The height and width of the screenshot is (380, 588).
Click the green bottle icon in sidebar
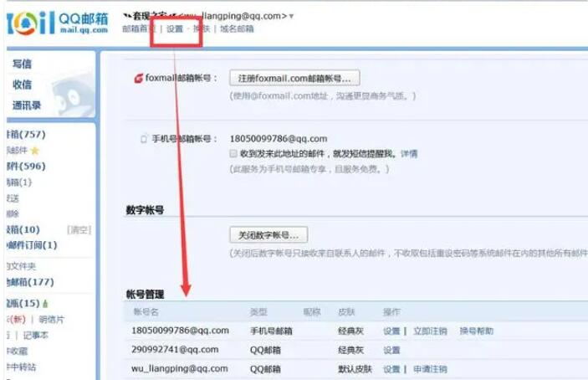tap(45, 303)
